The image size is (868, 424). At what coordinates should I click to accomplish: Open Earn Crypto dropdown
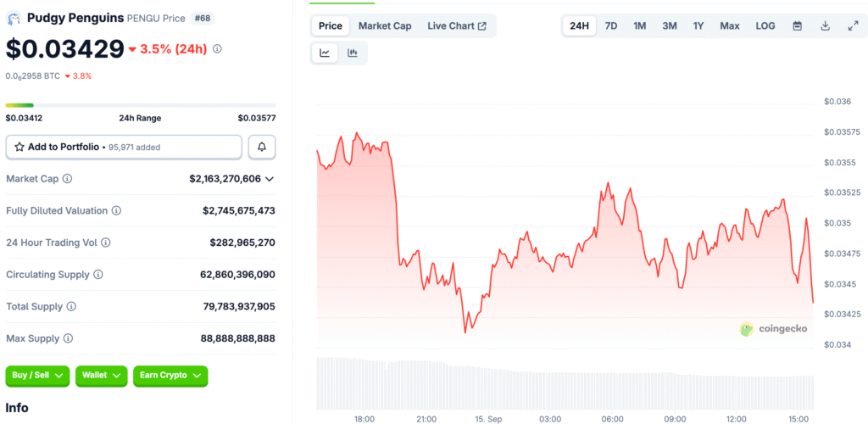tap(170, 376)
